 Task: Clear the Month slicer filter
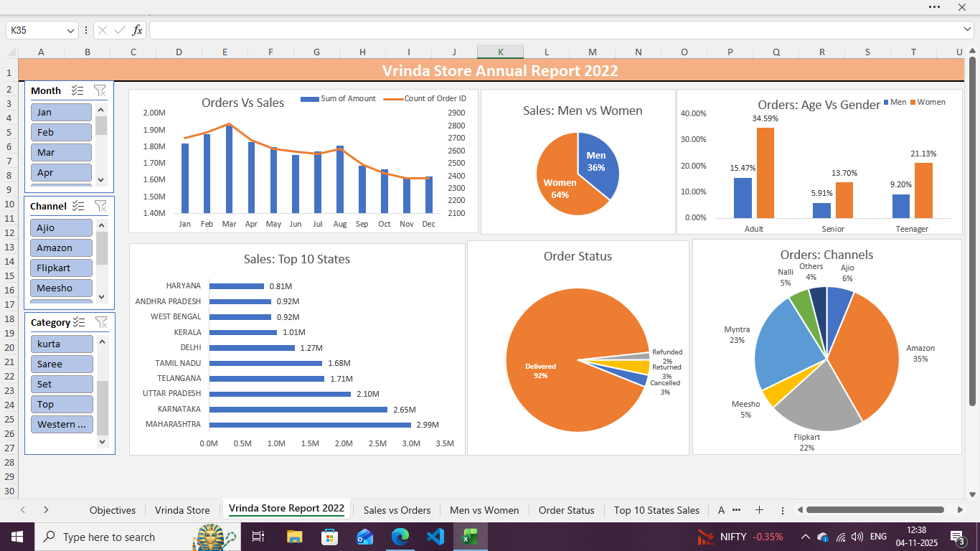point(100,90)
